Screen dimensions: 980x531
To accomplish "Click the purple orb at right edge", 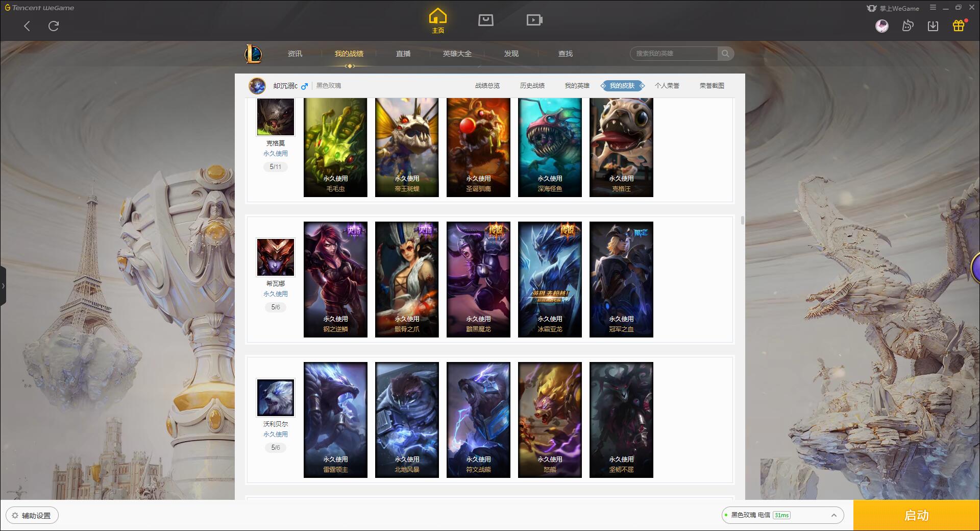I will coord(975,268).
